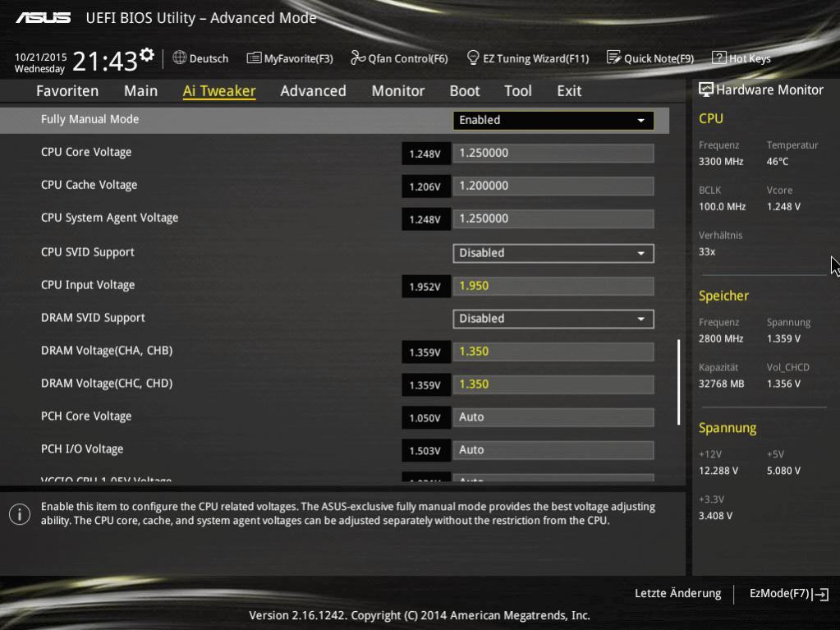Click PCH I/O Voltage Auto field
The height and width of the screenshot is (630, 840).
tap(553, 450)
